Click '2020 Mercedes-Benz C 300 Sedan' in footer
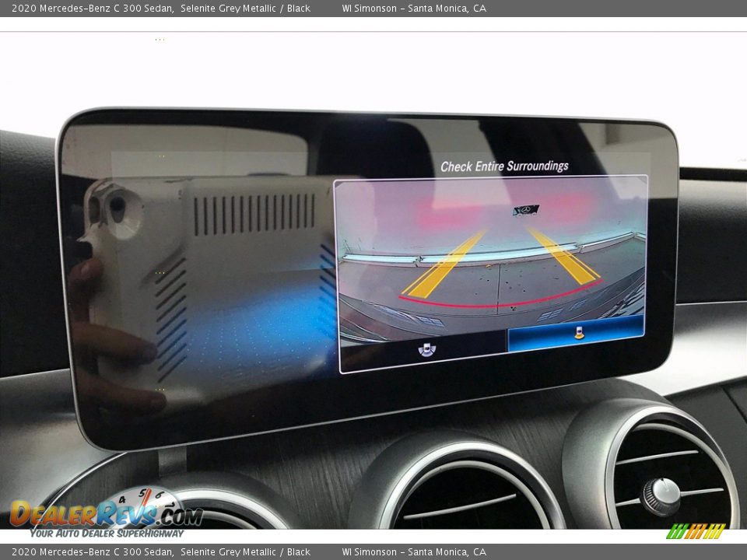This screenshot has height=560, width=747. pyautogui.click(x=92, y=552)
